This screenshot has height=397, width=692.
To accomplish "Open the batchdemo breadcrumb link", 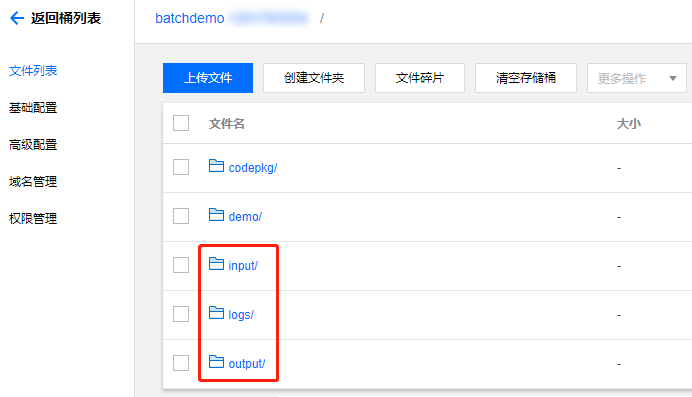I will click(x=190, y=18).
